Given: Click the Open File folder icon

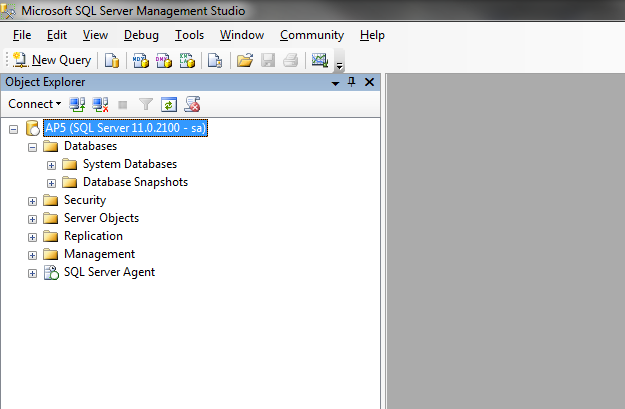Looking at the screenshot, I should (244, 60).
